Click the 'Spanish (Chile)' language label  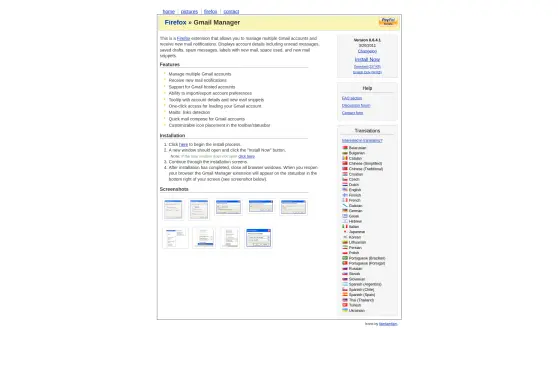point(362,290)
